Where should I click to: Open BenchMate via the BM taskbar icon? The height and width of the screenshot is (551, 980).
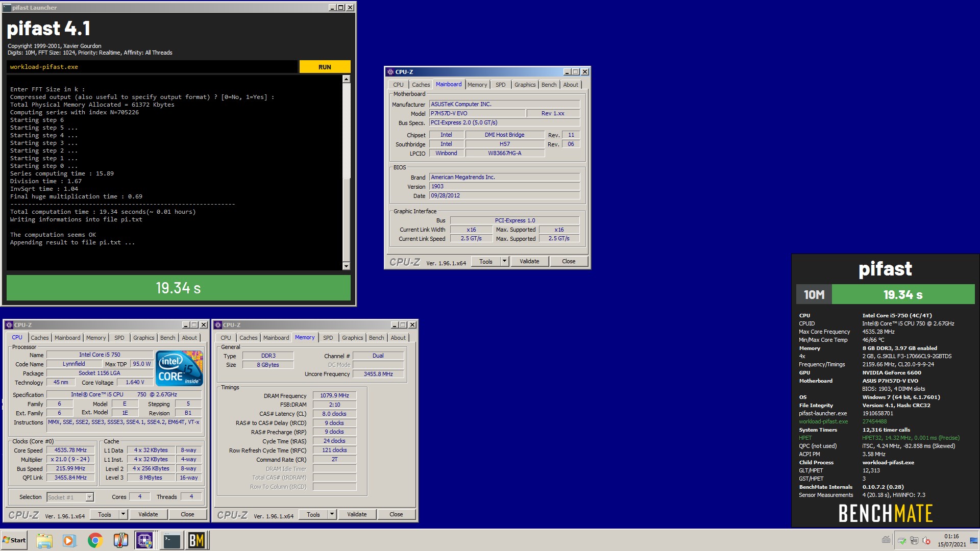pos(197,540)
